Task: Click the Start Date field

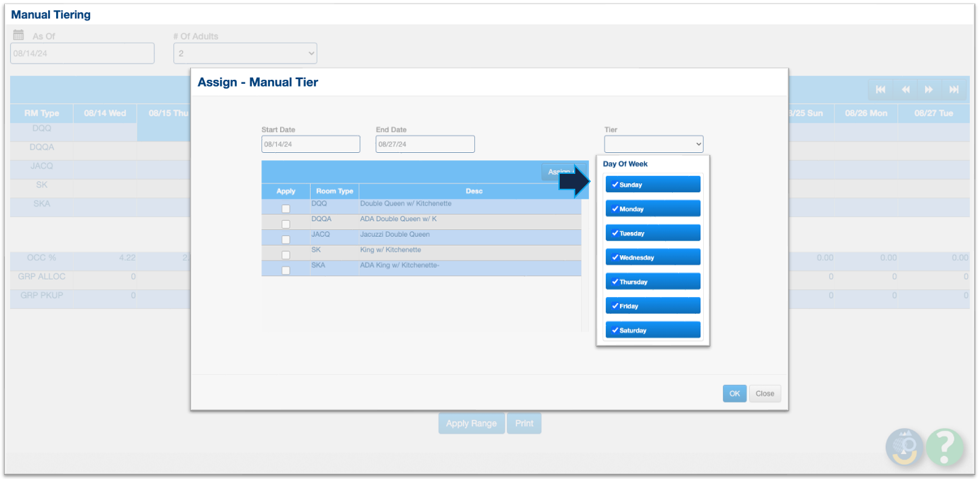Action: coord(311,144)
